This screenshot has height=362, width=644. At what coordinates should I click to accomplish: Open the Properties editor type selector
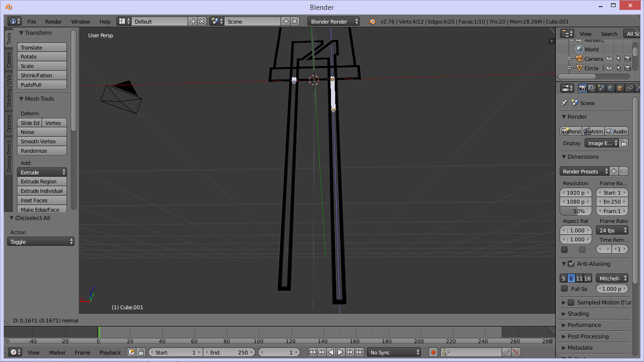(x=567, y=88)
